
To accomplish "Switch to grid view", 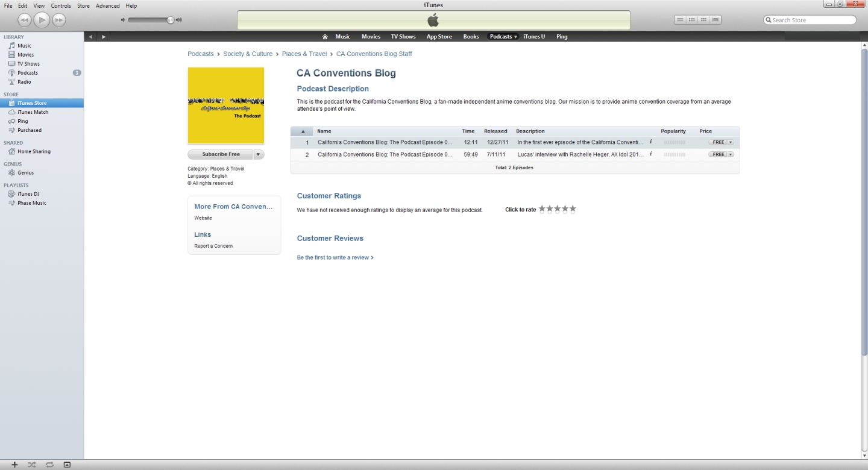I will click(x=704, y=20).
